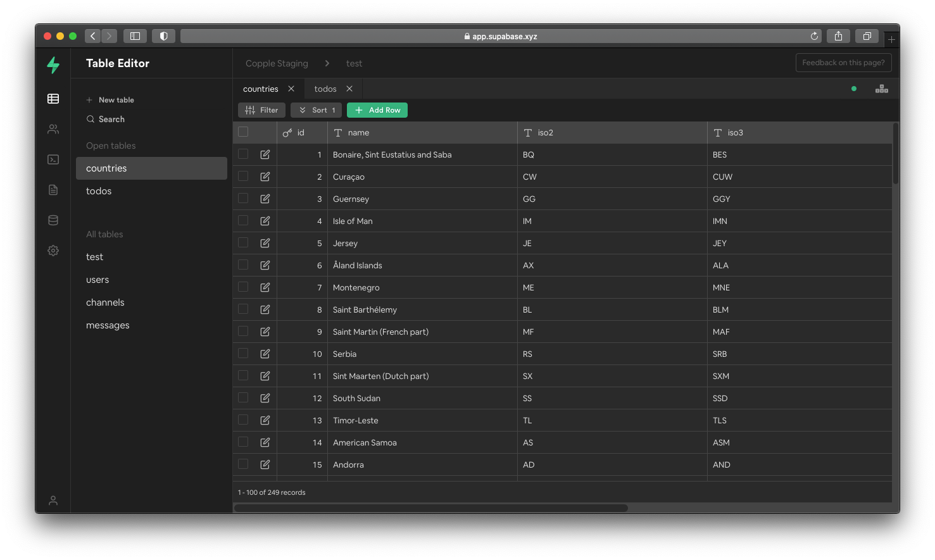
Task: Open the Database icon in the sidebar
Action: pos(53,220)
